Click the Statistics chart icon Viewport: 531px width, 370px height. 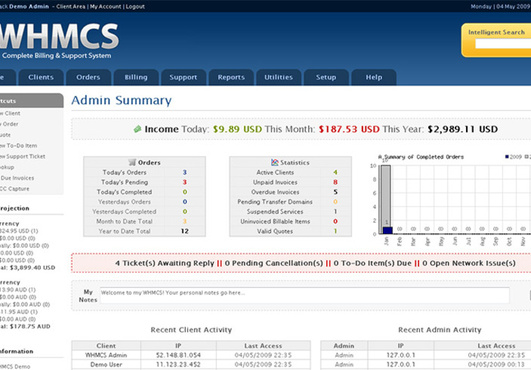[x=275, y=162]
